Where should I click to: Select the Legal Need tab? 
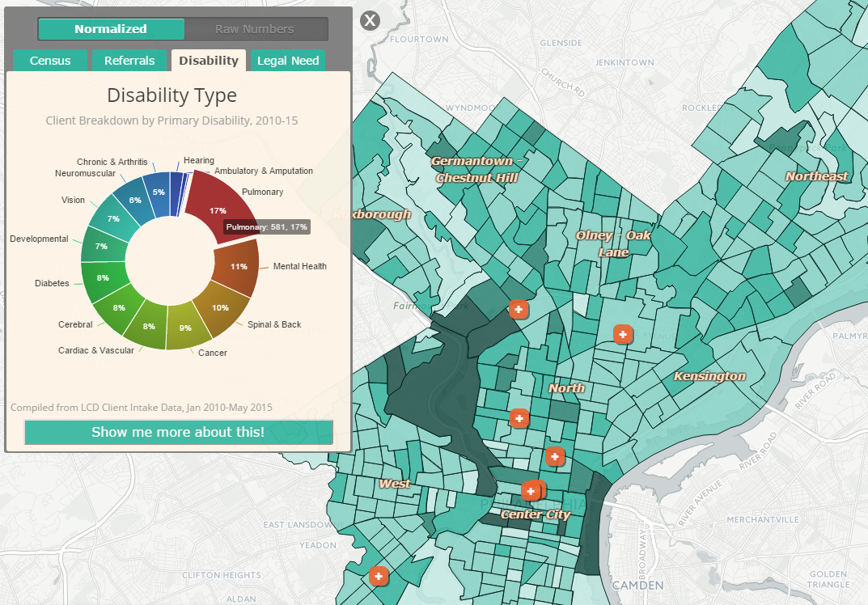[287, 60]
